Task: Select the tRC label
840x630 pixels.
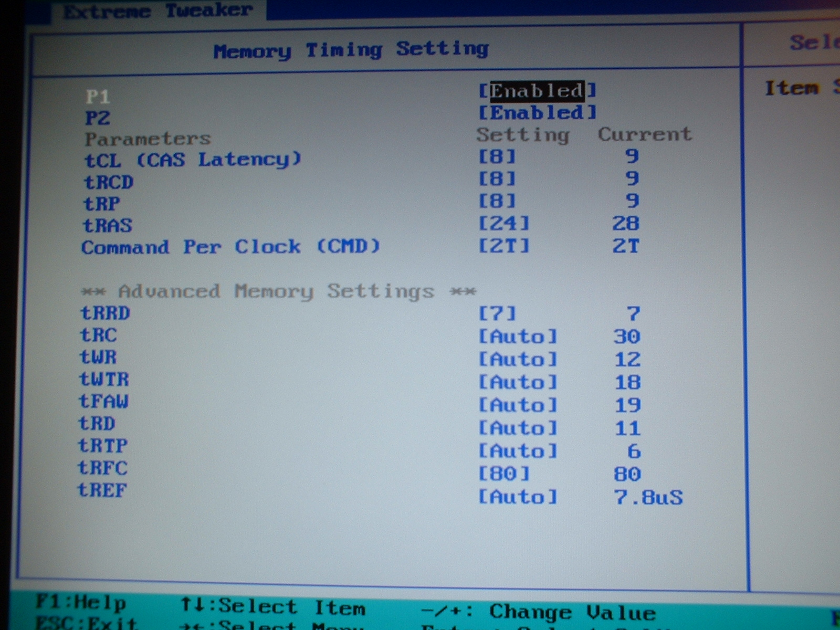Action: tap(98, 335)
